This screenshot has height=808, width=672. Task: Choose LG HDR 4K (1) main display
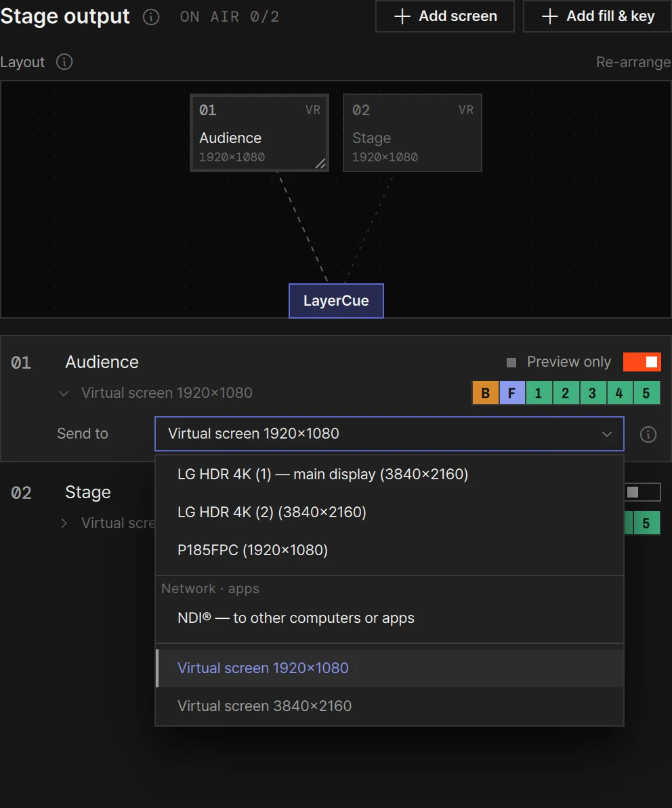(x=390, y=474)
